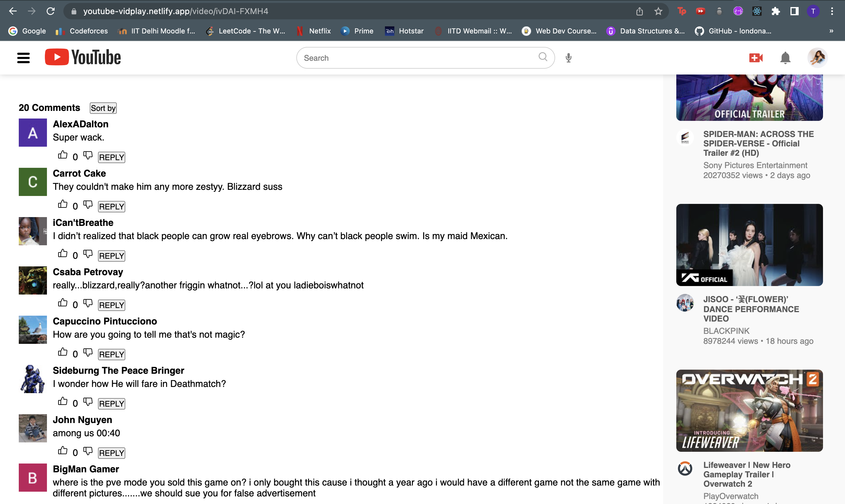The width and height of the screenshot is (845, 504).
Task: Open the hamburger menu icon
Action: tap(23, 58)
